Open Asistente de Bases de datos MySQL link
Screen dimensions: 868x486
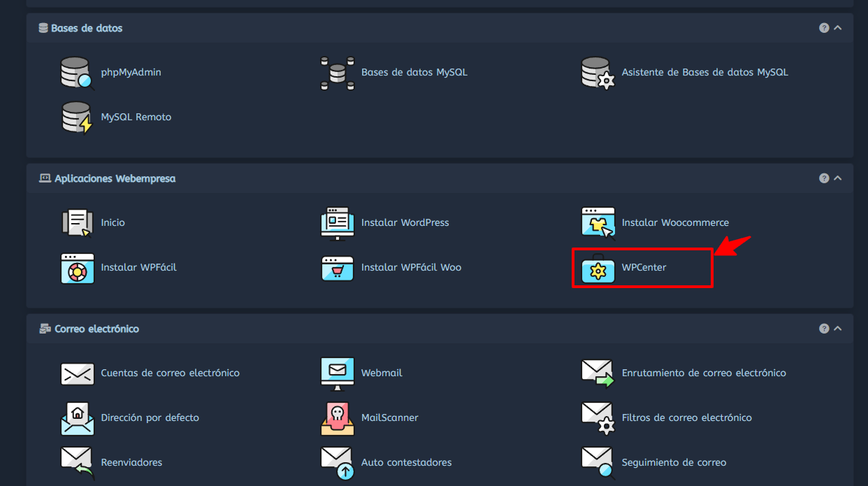705,73
